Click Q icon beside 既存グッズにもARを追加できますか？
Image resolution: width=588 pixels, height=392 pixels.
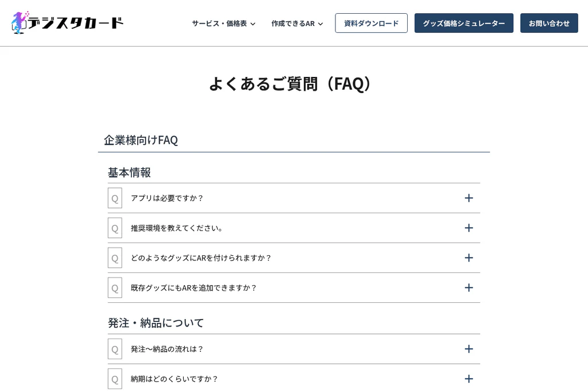115,287
